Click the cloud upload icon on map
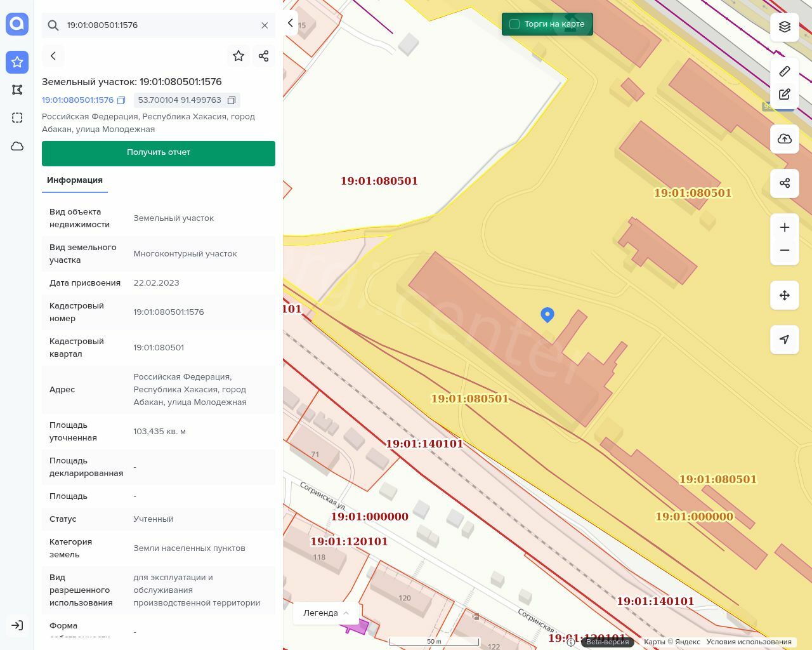Screen dimensions: 812x650 [785, 139]
